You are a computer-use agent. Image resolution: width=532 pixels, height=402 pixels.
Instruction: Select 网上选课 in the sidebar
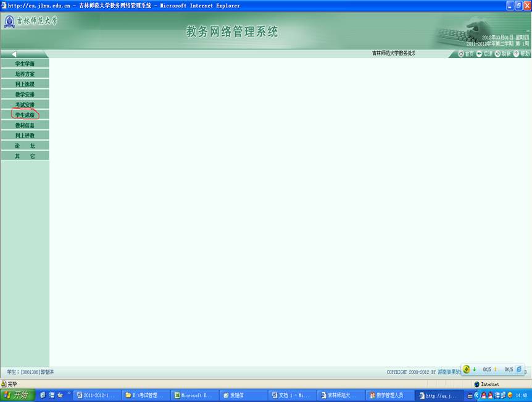[x=25, y=84]
